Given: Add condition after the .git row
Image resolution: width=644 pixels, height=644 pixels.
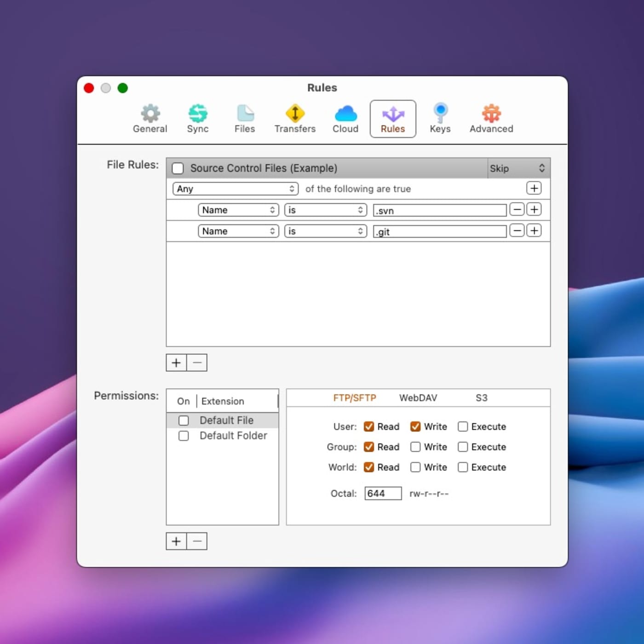Looking at the screenshot, I should pyautogui.click(x=534, y=231).
